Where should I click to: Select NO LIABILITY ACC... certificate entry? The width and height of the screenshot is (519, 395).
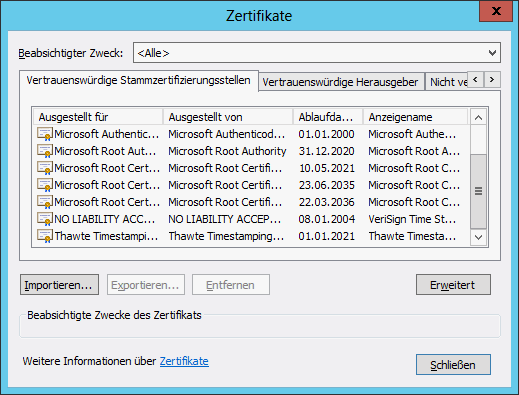[x=105, y=219]
